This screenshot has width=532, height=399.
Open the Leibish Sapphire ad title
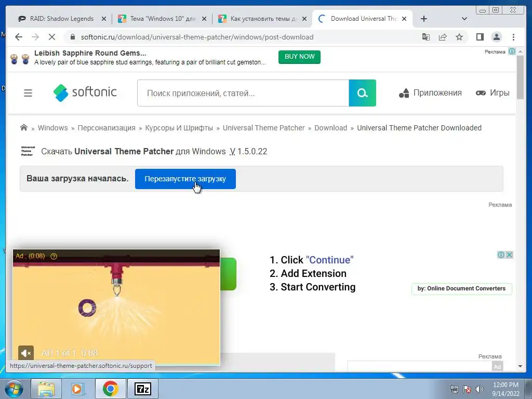[90, 53]
